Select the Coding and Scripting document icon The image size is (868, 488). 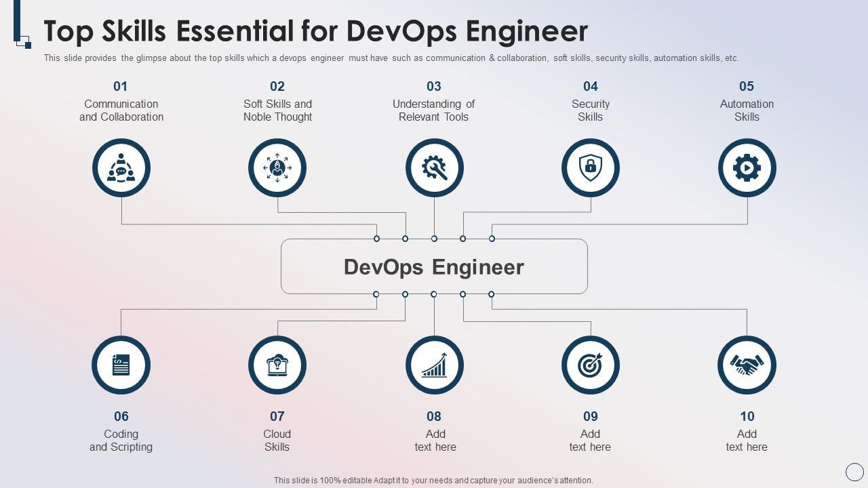coord(121,365)
